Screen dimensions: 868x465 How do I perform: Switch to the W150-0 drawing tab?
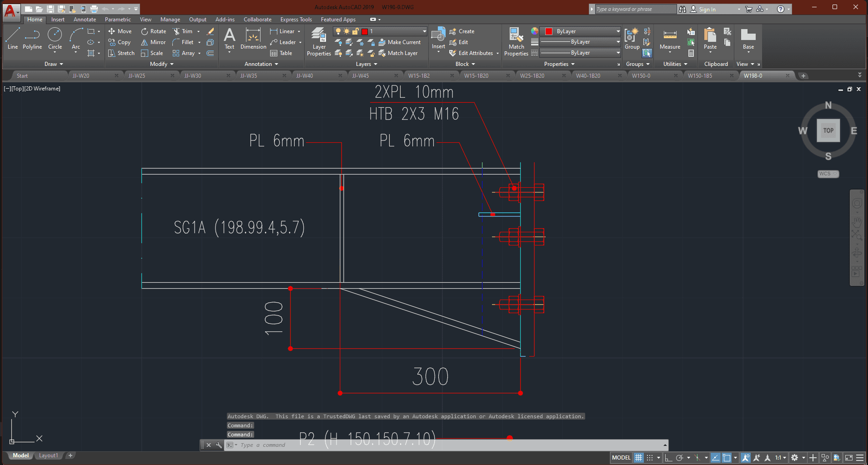tap(641, 76)
